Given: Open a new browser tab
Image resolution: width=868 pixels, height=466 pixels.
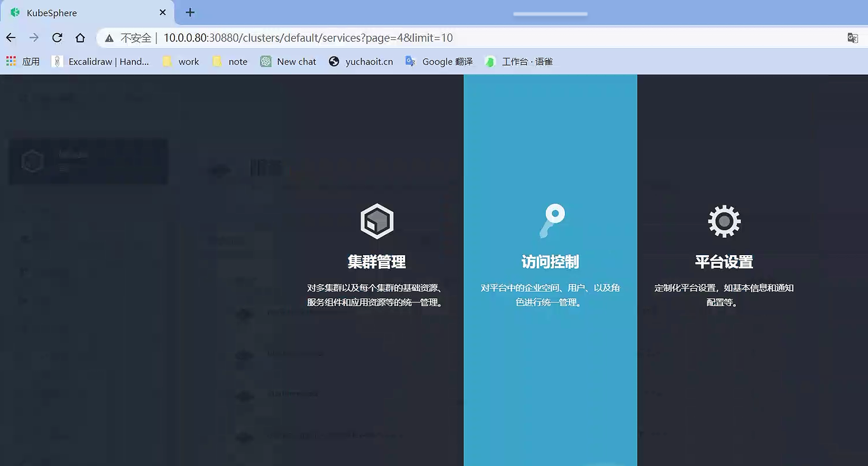Looking at the screenshot, I should pos(190,12).
